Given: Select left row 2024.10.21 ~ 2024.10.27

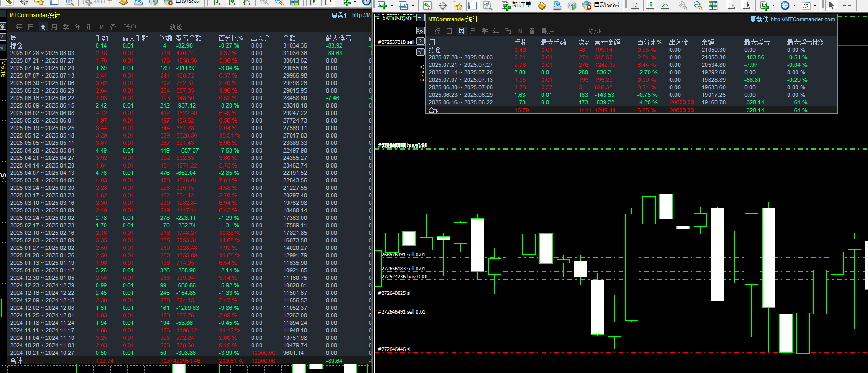Looking at the screenshot, I should tap(189, 353).
